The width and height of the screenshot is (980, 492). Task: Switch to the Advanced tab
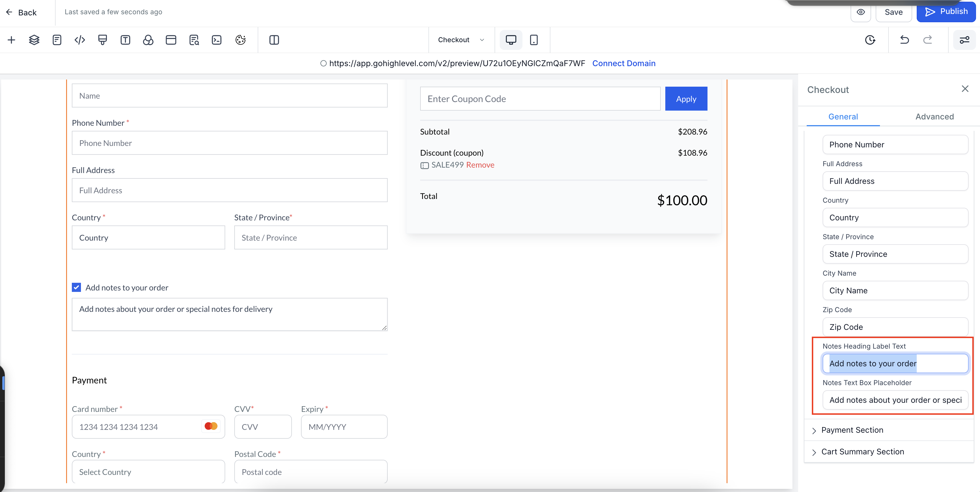(934, 116)
